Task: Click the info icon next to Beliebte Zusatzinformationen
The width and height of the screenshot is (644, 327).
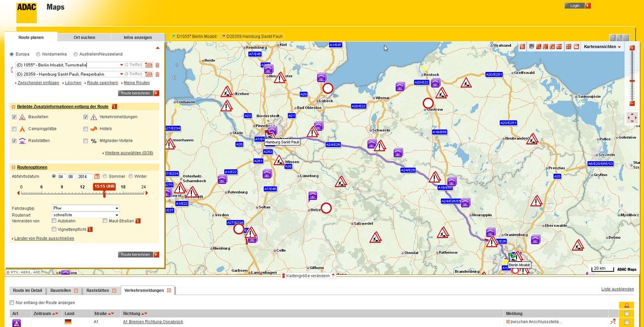Action: click(114, 106)
